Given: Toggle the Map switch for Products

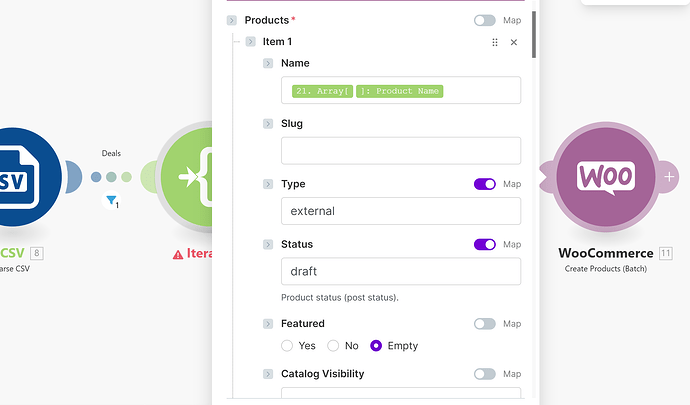Looking at the screenshot, I should [x=484, y=20].
